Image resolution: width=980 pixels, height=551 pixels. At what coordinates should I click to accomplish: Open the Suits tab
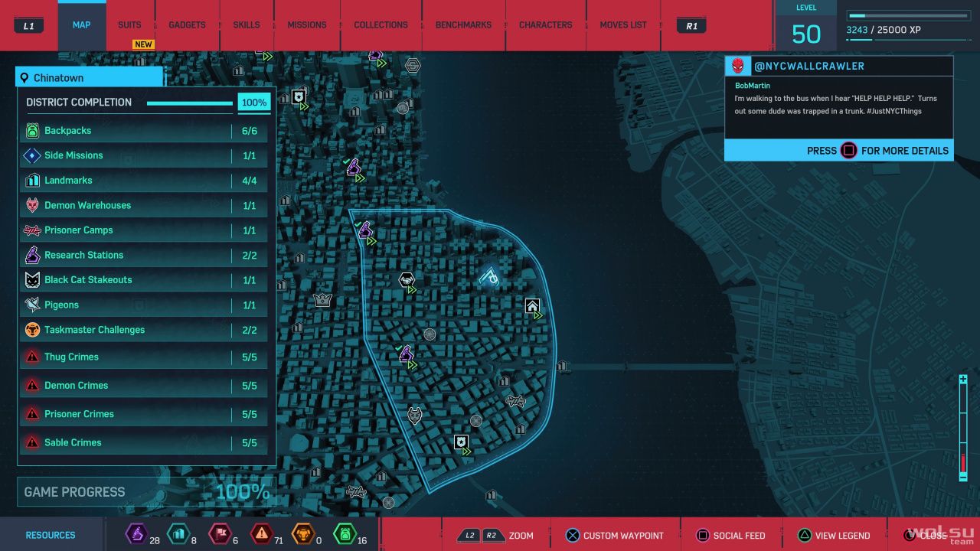pos(129,25)
